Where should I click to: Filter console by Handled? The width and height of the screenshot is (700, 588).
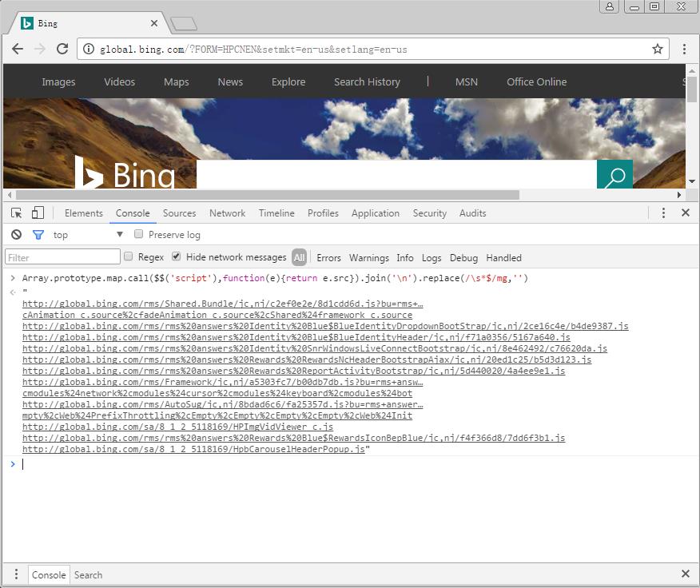(503, 257)
